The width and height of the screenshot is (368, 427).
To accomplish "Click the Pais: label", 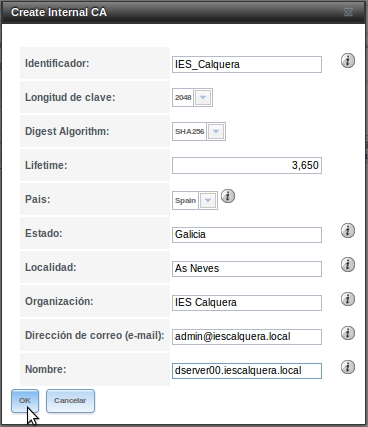I will tap(38, 199).
